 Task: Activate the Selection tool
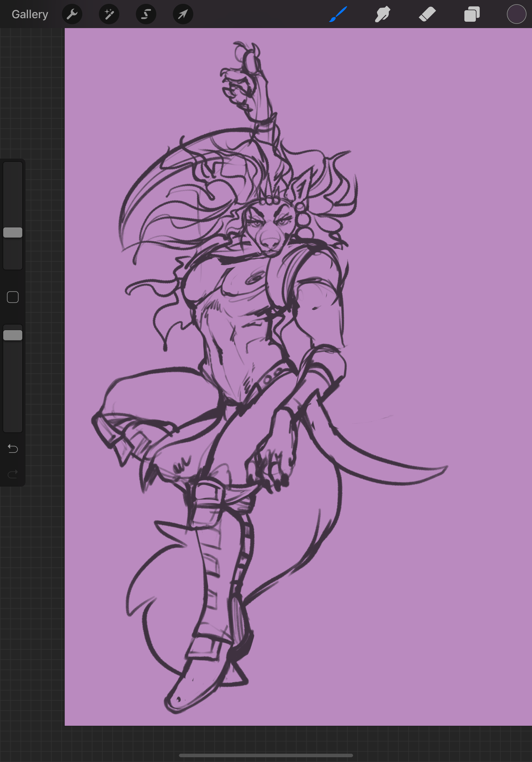click(x=146, y=14)
